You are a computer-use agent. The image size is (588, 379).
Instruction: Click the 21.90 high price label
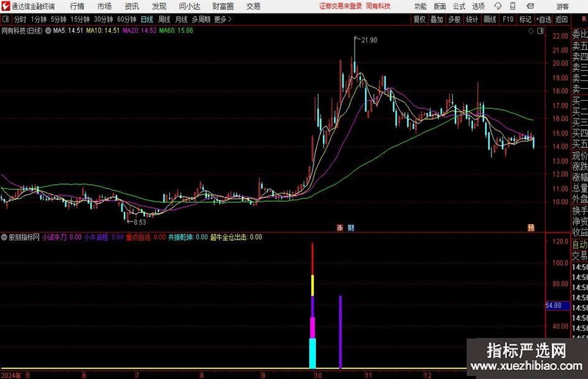[x=369, y=40]
